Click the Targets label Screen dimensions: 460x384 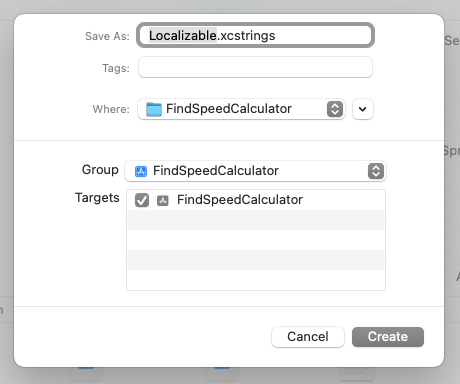pos(97,198)
